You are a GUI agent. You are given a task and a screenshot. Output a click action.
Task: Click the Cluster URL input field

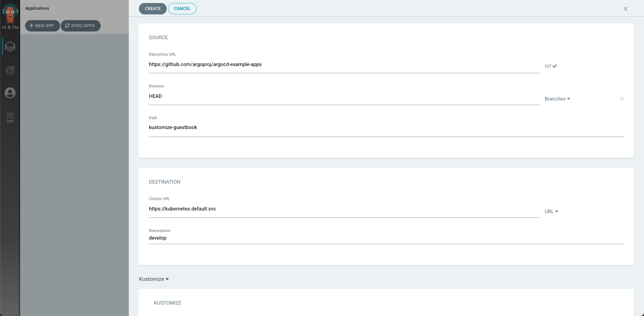click(344, 209)
